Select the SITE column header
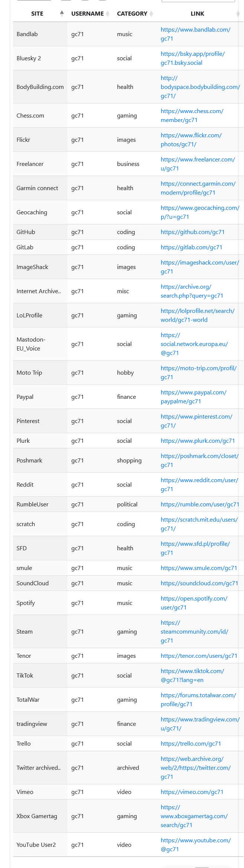The image size is (244, 868). coord(37,13)
